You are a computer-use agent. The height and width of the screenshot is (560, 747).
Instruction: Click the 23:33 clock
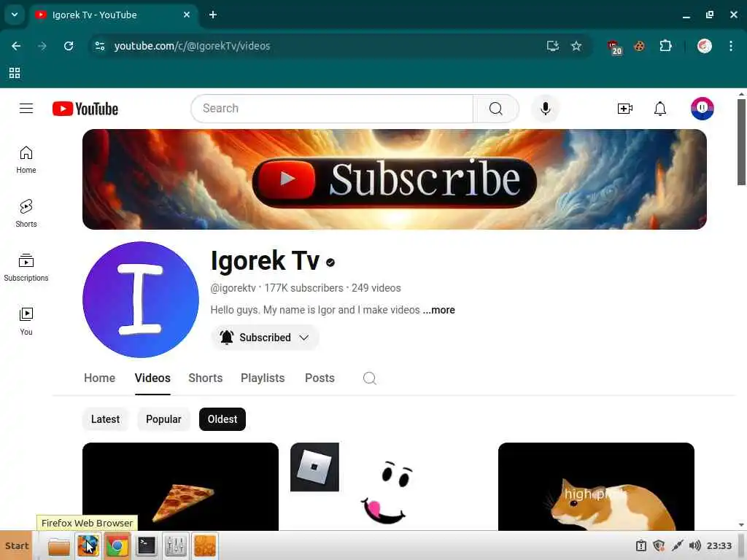pos(719,545)
